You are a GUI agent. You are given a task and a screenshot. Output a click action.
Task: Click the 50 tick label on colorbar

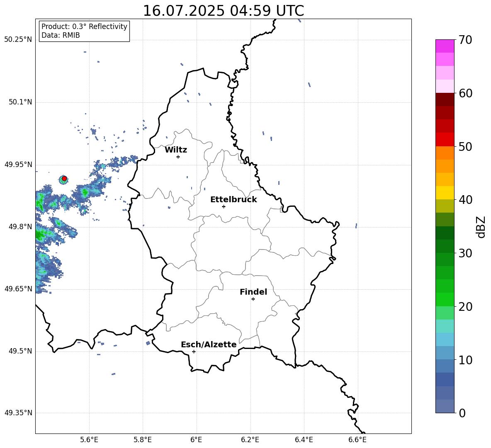click(x=465, y=146)
